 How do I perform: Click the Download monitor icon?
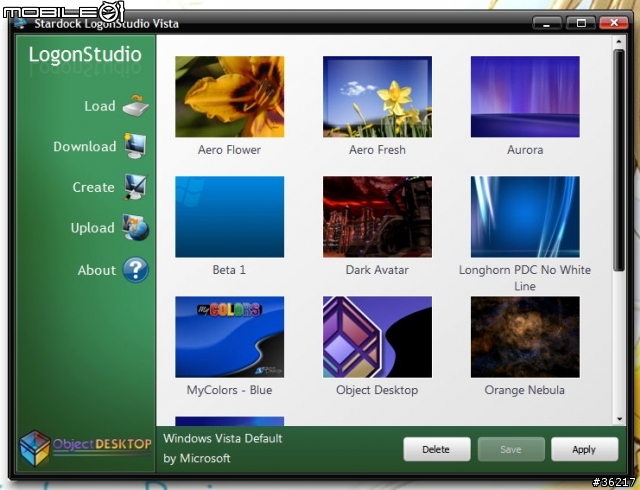tap(135, 146)
